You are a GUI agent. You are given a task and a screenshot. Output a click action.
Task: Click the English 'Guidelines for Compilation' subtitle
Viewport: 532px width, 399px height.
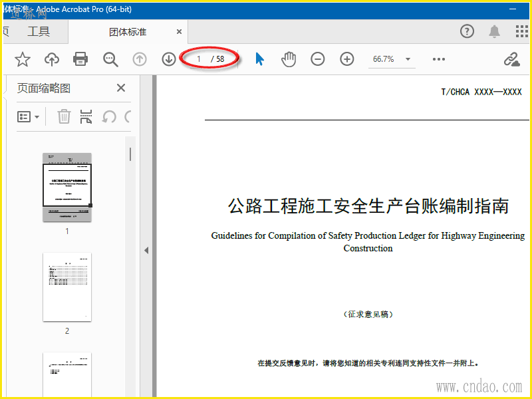tap(368, 241)
